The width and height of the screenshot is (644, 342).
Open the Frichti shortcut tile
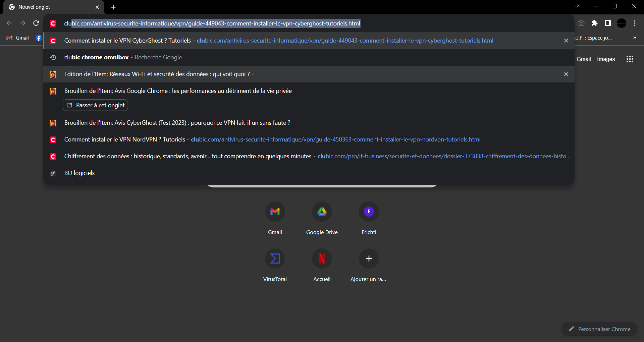point(369,218)
